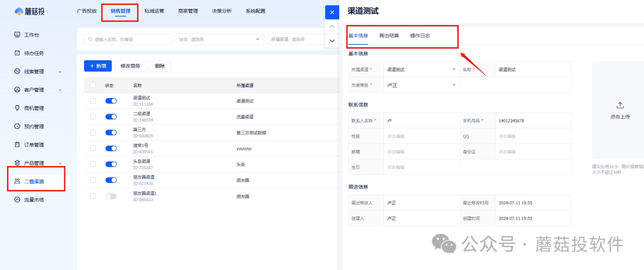Switch to 广告投放 top menu
The height and width of the screenshot is (270, 644).
pos(86,11)
